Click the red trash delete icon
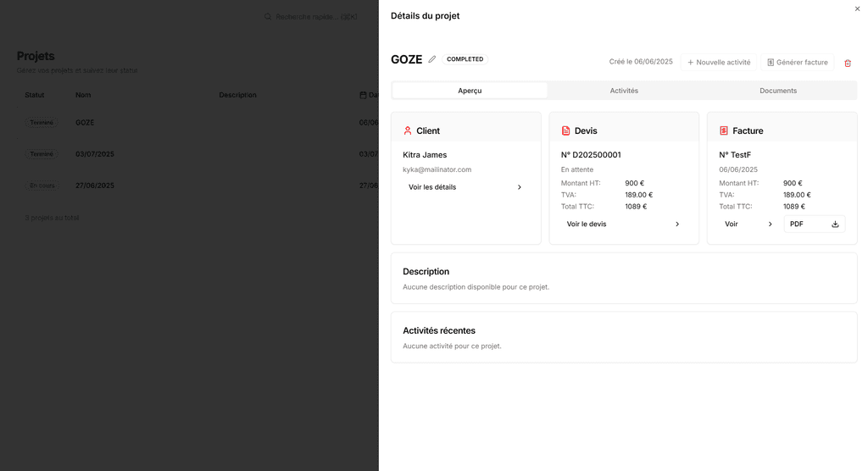Viewport: 868px width, 471px height. [848, 63]
